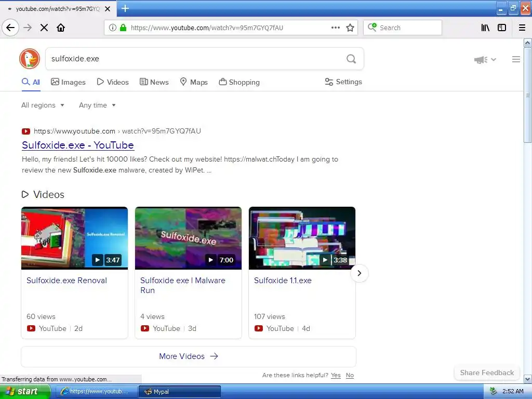Open the Malware Run video thumbnail
The image size is (532, 399).
pyautogui.click(x=188, y=238)
